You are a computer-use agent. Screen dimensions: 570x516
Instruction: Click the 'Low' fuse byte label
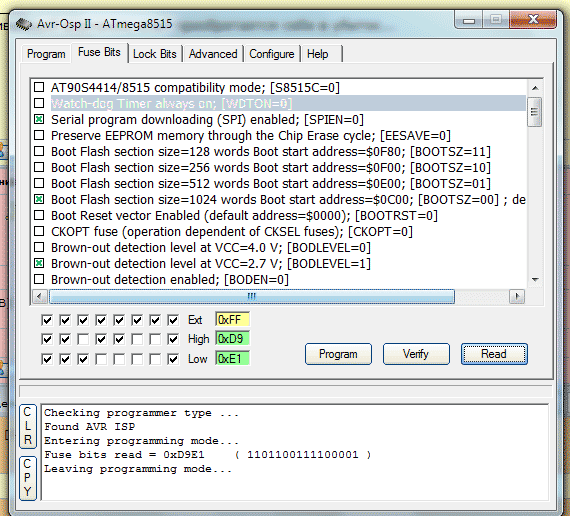pyautogui.click(x=197, y=359)
